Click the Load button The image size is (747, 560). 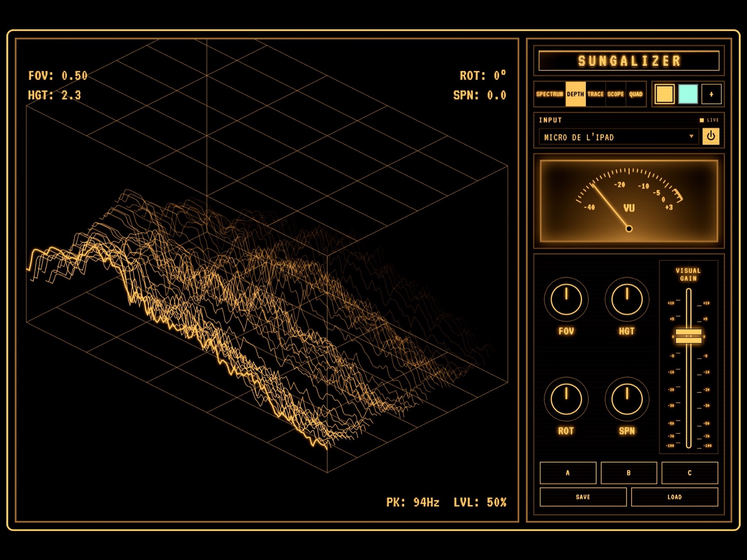(674, 497)
